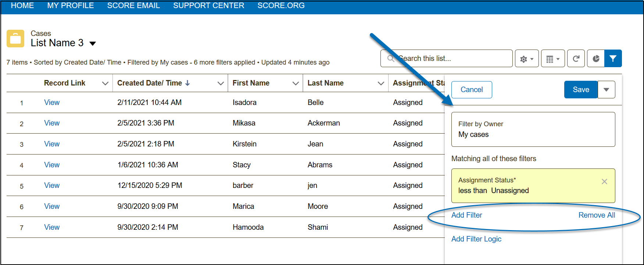Expand the Last Name column menu
644x265 pixels.
coord(381,83)
